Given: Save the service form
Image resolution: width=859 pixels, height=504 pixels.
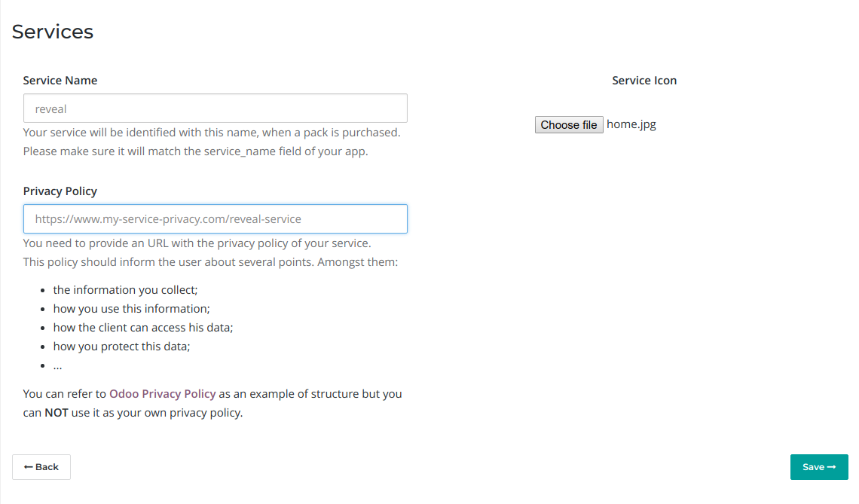Looking at the screenshot, I should (x=819, y=467).
